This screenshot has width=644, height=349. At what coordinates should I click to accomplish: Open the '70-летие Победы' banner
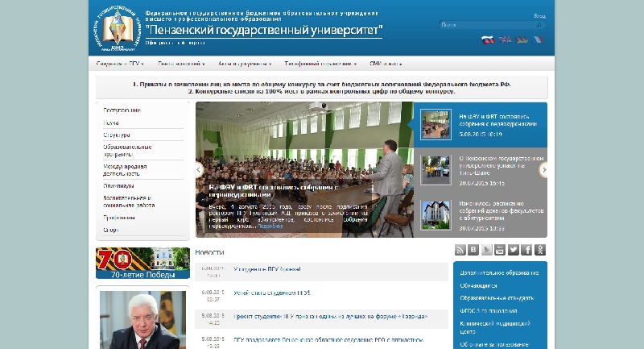[142, 263]
